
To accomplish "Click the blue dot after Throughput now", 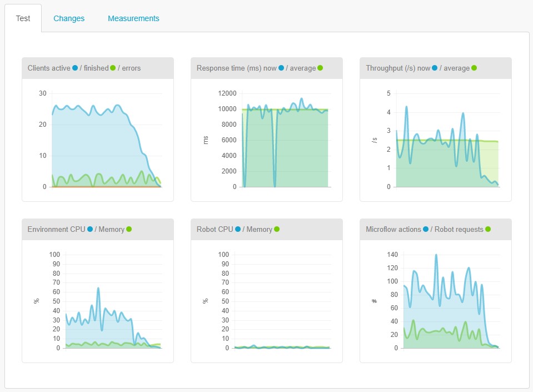I will coord(435,68).
